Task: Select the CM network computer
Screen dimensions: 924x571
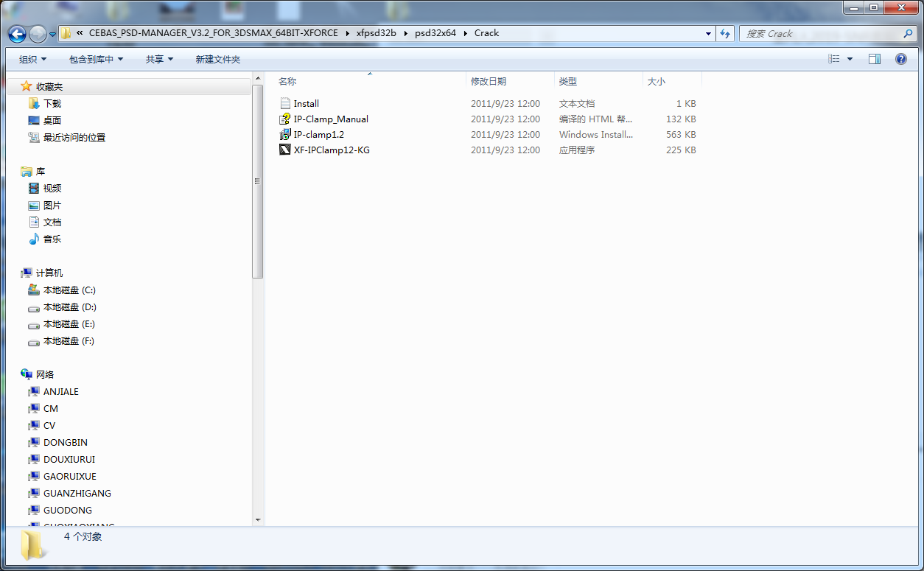Action: tap(51, 408)
